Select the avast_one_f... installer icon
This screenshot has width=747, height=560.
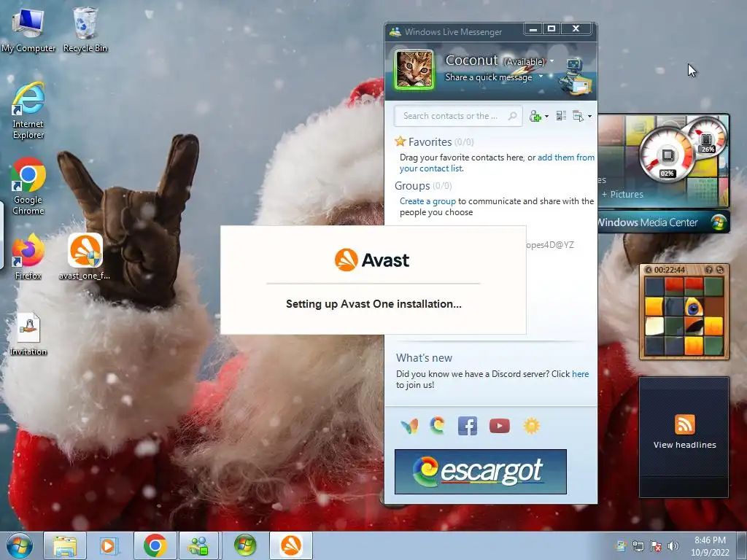pos(85,257)
